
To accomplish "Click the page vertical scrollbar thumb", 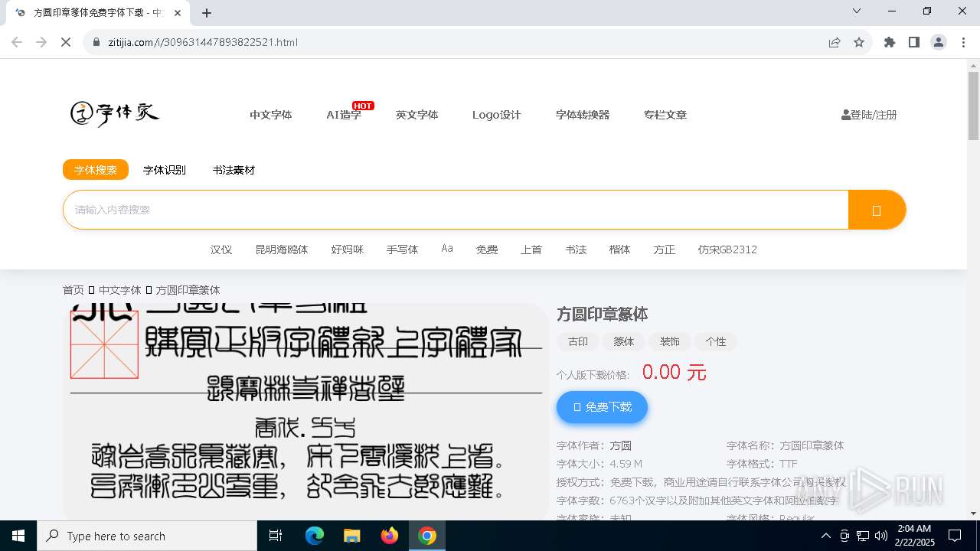I will click(973, 106).
